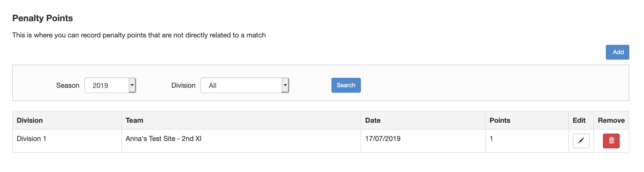
Task: Click the Date column header
Action: click(373, 120)
